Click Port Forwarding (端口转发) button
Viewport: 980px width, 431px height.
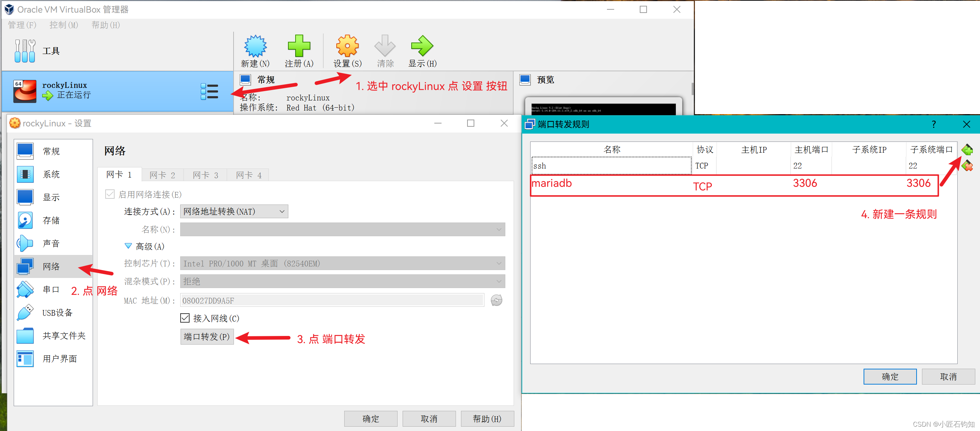[207, 337]
